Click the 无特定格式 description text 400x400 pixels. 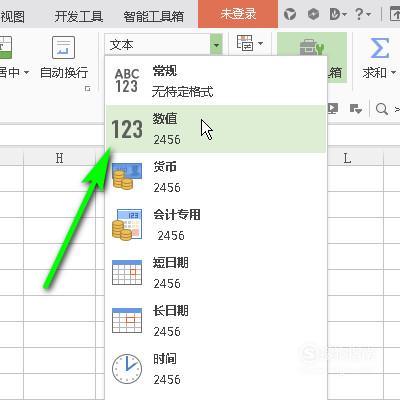point(182,91)
